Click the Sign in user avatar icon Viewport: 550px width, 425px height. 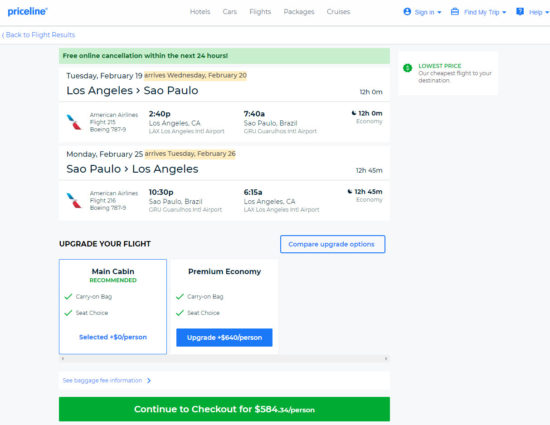coord(407,12)
